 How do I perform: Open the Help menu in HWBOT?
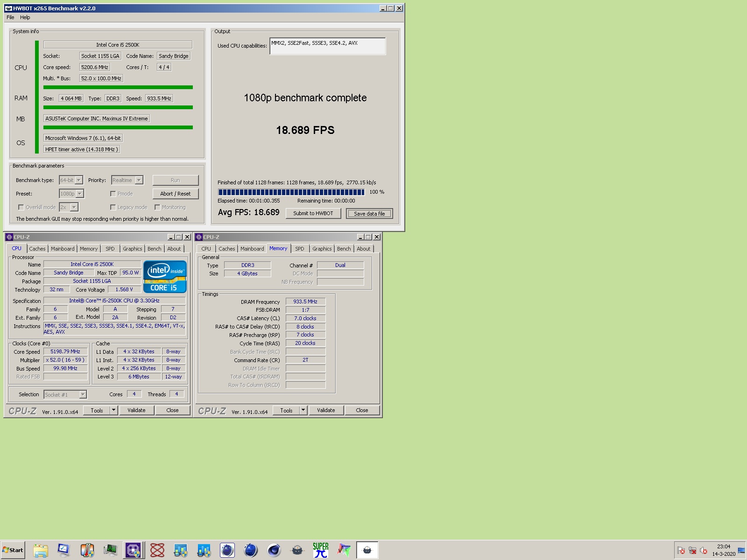[x=25, y=17]
